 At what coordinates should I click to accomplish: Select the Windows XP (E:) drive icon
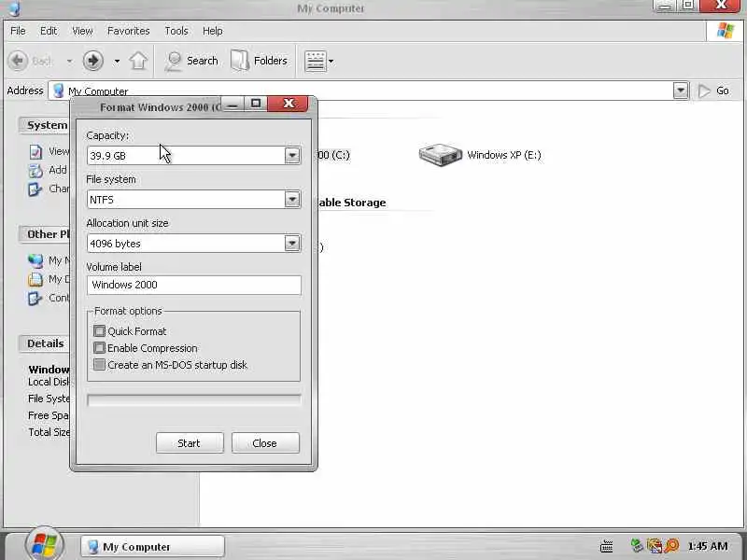click(440, 155)
